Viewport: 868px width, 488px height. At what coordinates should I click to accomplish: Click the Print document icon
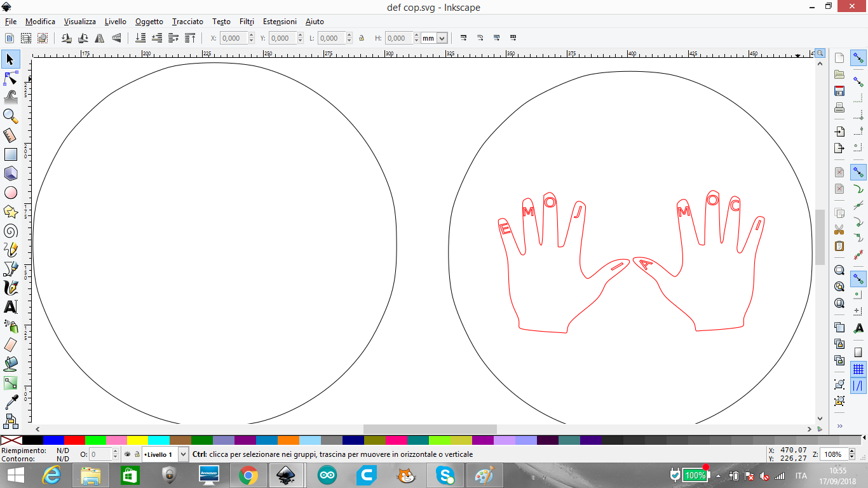click(x=839, y=107)
